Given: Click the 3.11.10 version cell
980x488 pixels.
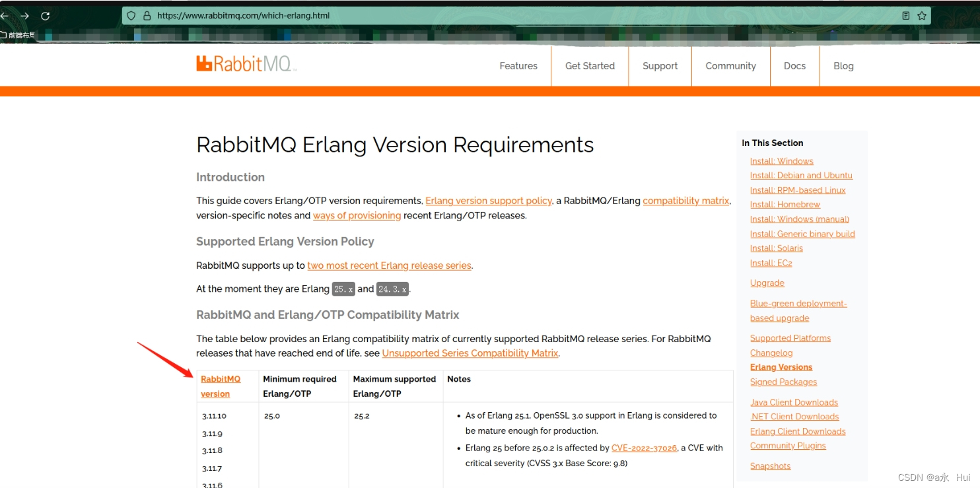Looking at the screenshot, I should coord(214,416).
